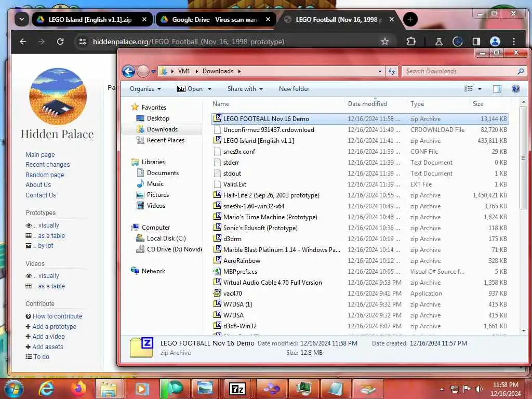
Task: Close the LEGO Football Chrome tab
Action: coord(391,19)
